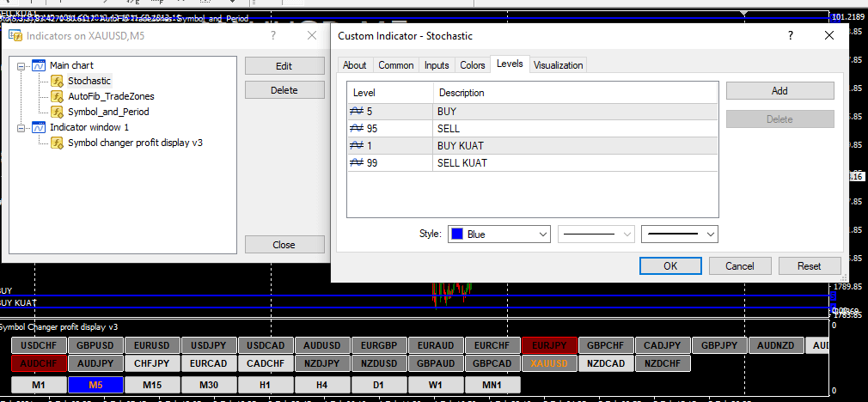Click the level icon beside 95 SELL

click(x=358, y=128)
